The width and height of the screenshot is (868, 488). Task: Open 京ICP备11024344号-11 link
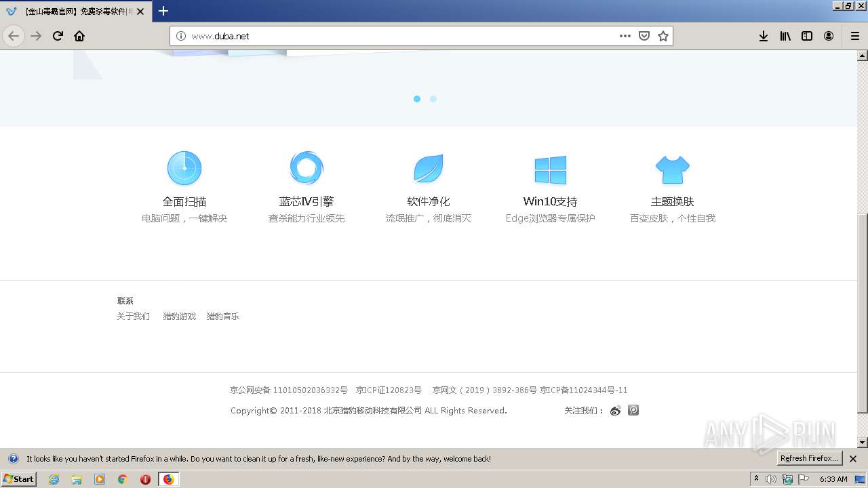tap(584, 390)
